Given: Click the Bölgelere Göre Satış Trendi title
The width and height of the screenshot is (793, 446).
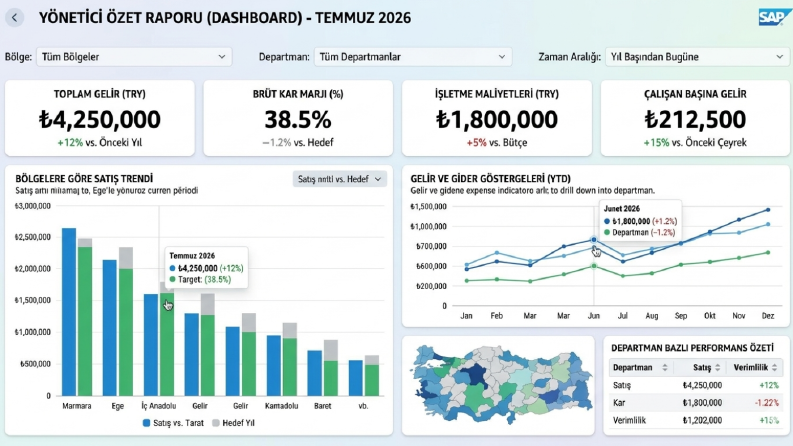Looking at the screenshot, I should tap(84, 179).
